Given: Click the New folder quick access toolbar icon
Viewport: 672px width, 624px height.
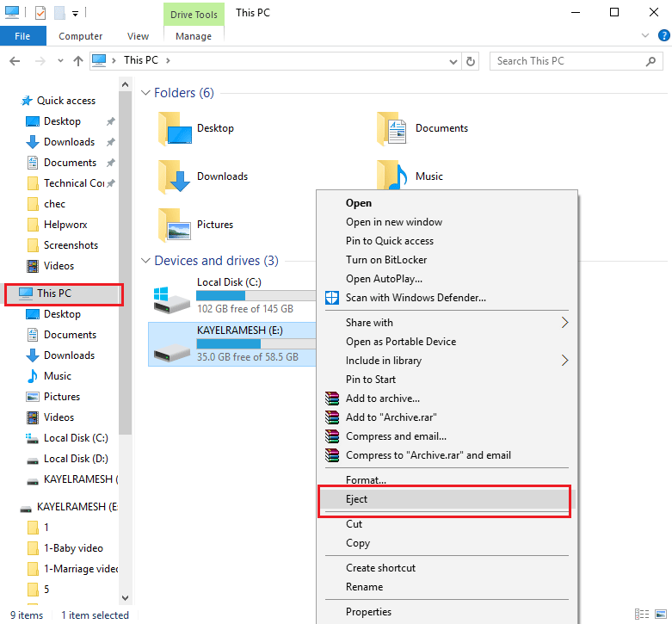Looking at the screenshot, I should click(59, 13).
